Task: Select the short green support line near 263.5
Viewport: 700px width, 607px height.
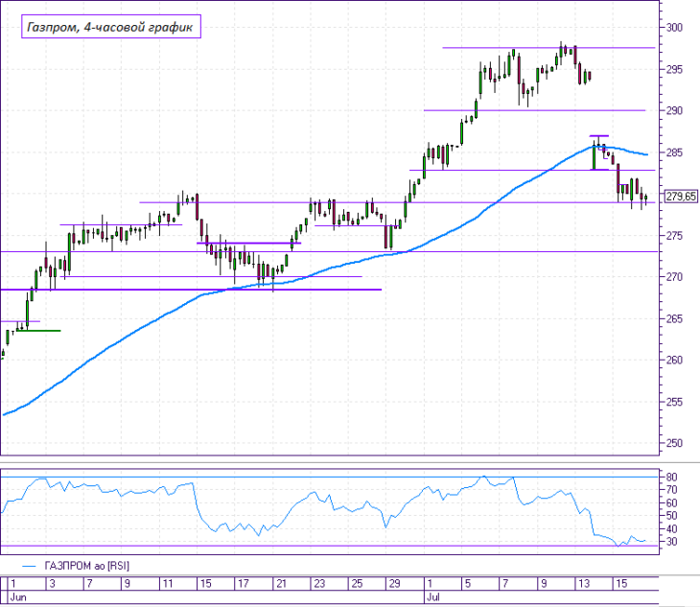Action: point(38,331)
